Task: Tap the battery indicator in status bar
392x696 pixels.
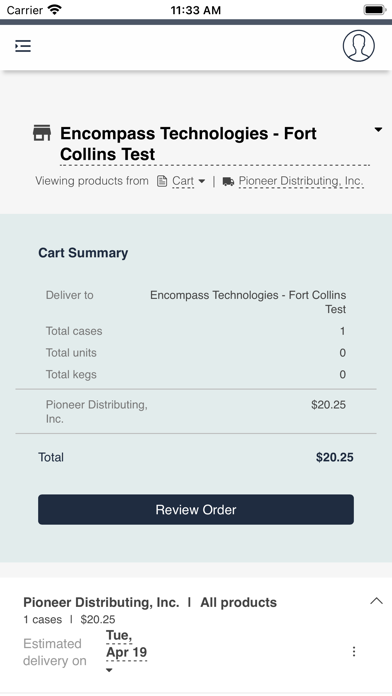Action: pos(374,10)
